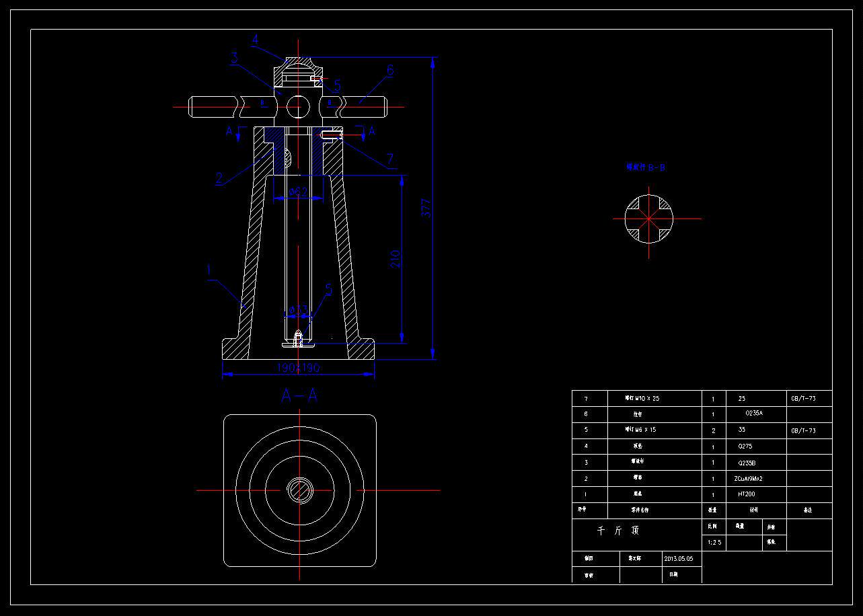Click the "377" overall height dimension
Screen dimensions: 863x616
(x=426, y=208)
